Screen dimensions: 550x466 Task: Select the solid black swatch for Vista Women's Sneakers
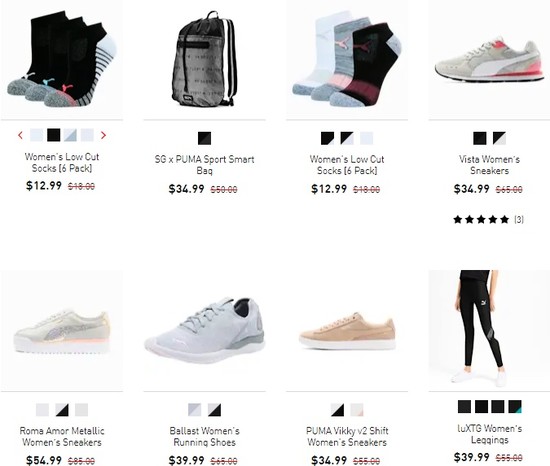point(479,138)
